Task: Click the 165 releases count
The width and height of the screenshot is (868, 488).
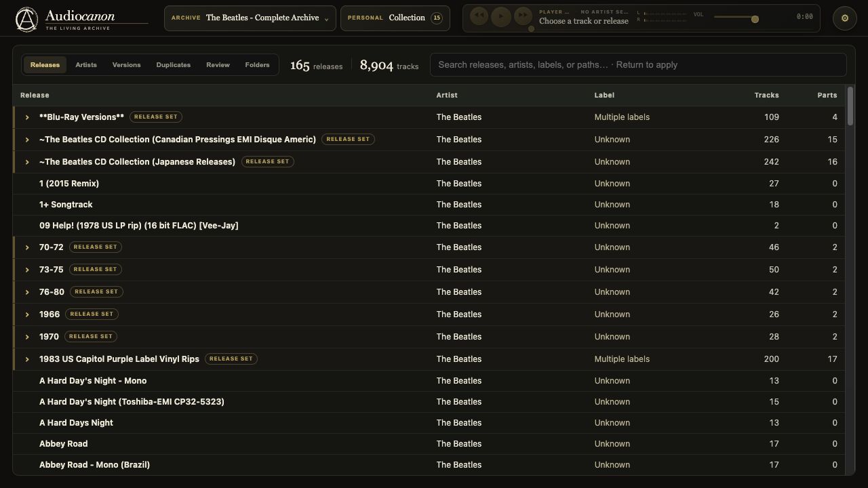Action: [316, 65]
